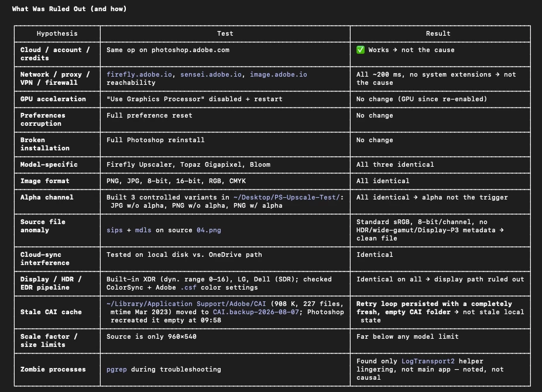Screen dimensions: 542x392
Task: Select the 'Broken installation' cell
Action: [57, 144]
